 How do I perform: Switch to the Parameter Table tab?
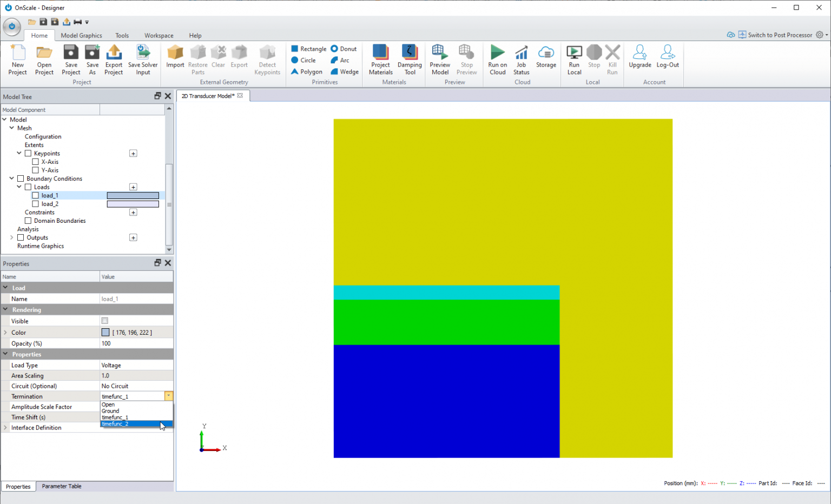click(61, 486)
